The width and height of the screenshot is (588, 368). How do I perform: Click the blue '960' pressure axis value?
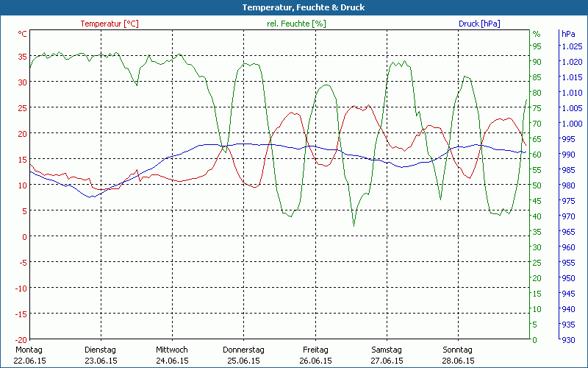tap(568, 247)
